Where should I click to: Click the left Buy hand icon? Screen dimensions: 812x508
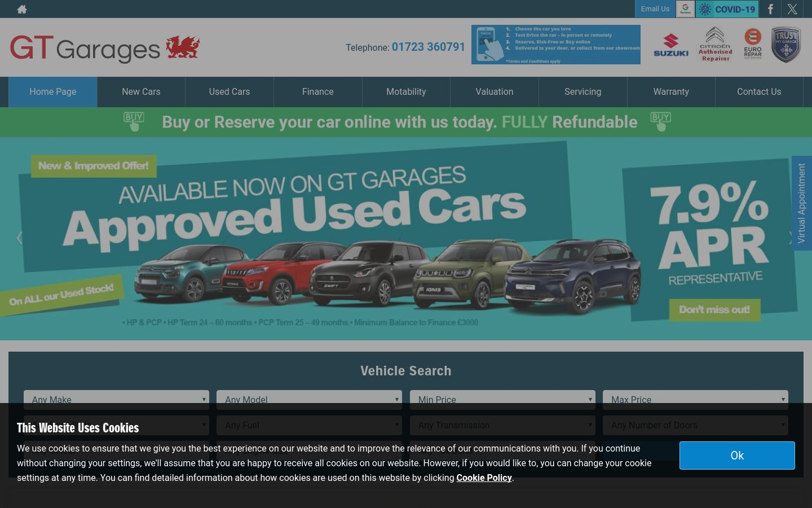tap(134, 121)
